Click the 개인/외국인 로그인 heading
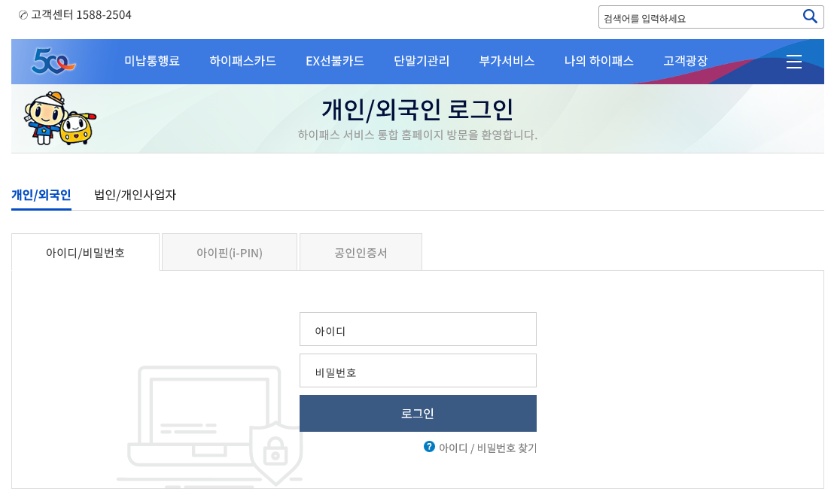The image size is (834, 504). pyautogui.click(x=417, y=110)
